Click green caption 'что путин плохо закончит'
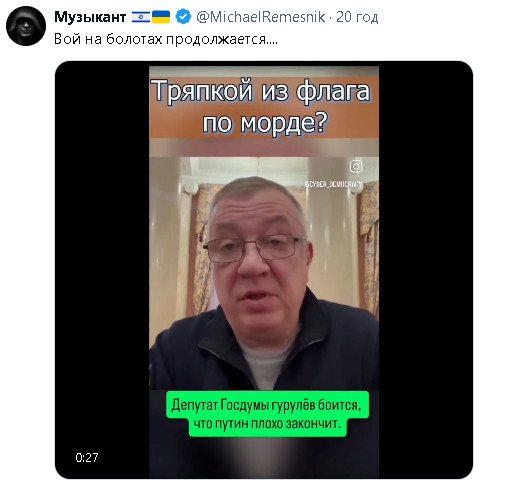 coord(267,424)
